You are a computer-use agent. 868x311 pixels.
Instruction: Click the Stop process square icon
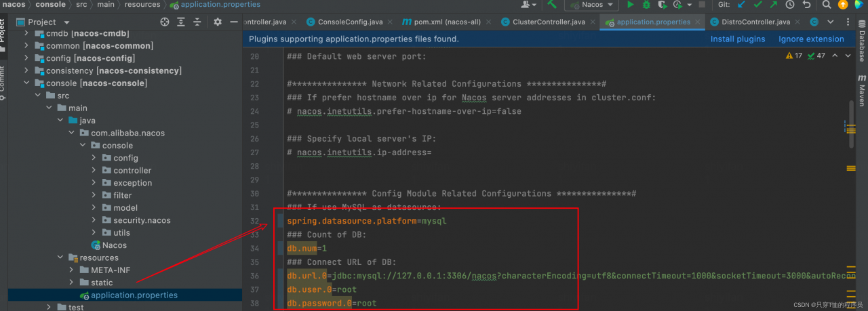point(701,4)
